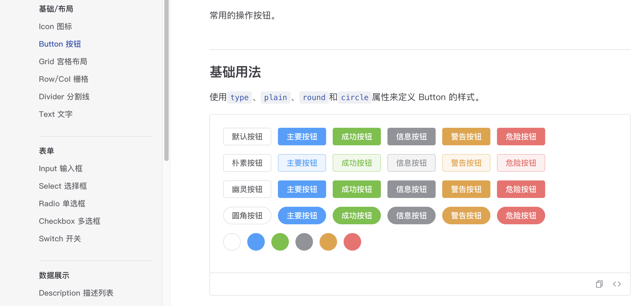The image size is (644, 306).
Task: Go to Icon 图标 page
Action: tap(55, 26)
